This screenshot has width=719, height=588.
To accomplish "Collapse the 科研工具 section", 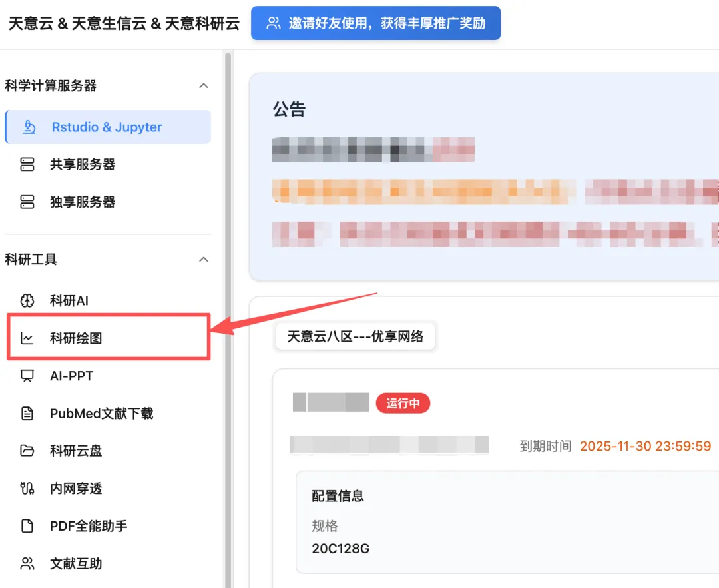I will tap(203, 260).
